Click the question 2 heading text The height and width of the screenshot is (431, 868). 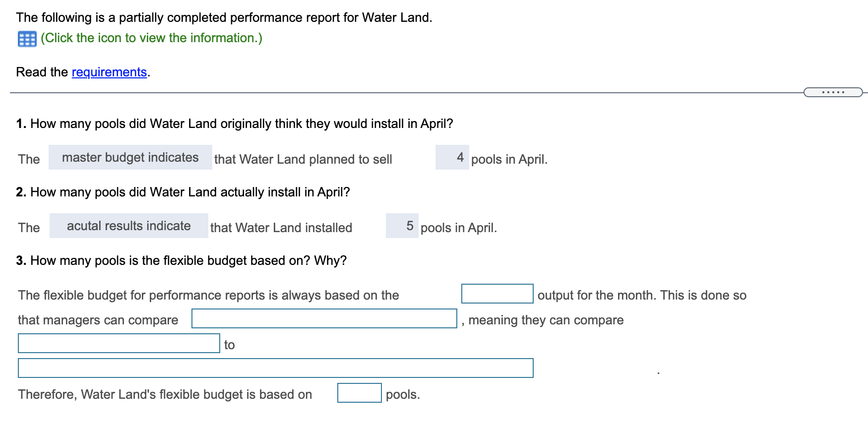point(183,192)
